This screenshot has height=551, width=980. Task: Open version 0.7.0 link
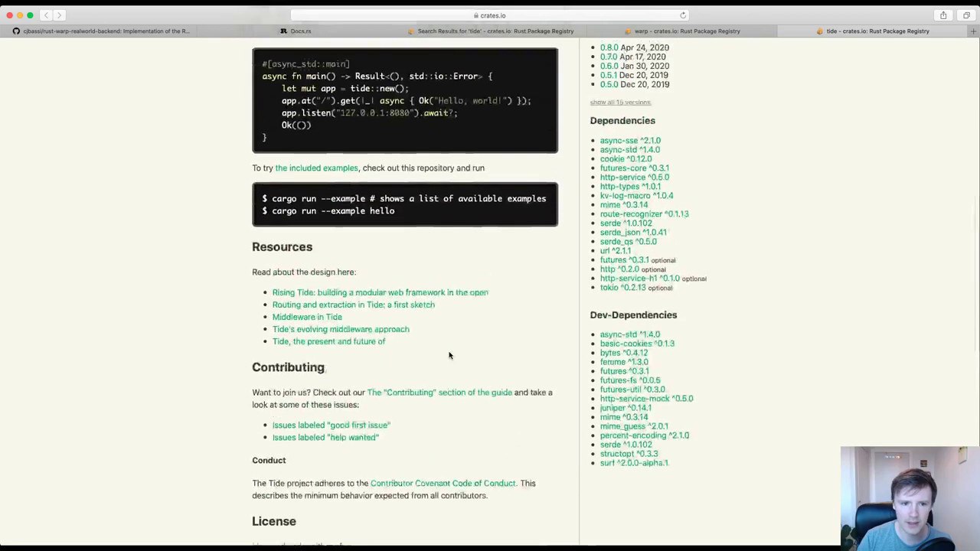(x=609, y=57)
